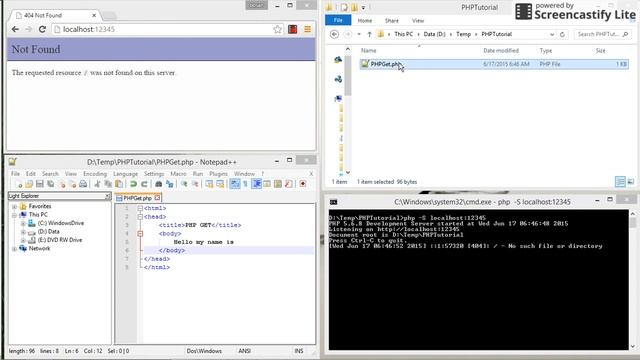Image resolution: width=640 pixels, height=360 pixels.
Task: Open the Light Explorer dropdown
Action: [x=108, y=196]
